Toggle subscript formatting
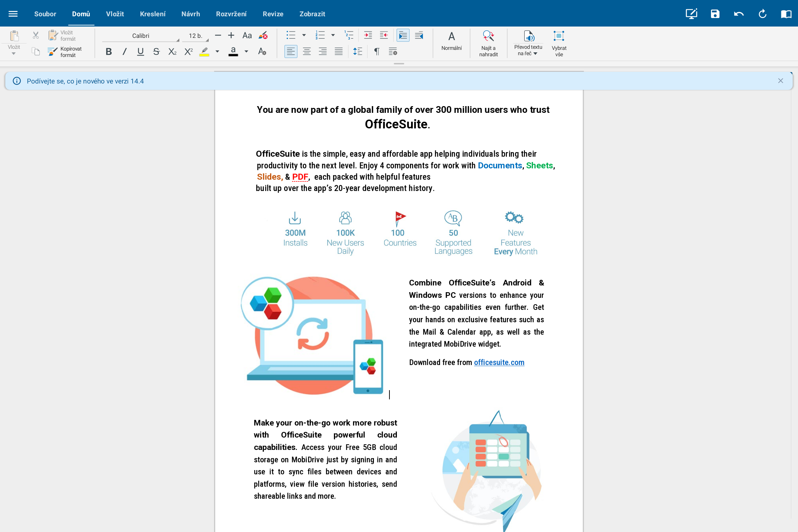This screenshot has height=532, width=798. click(172, 52)
